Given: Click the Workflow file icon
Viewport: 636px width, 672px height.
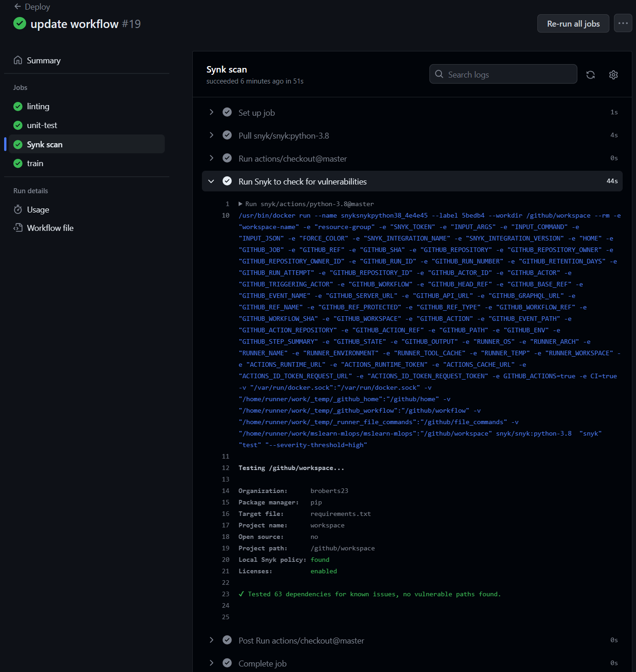Looking at the screenshot, I should [x=17, y=228].
